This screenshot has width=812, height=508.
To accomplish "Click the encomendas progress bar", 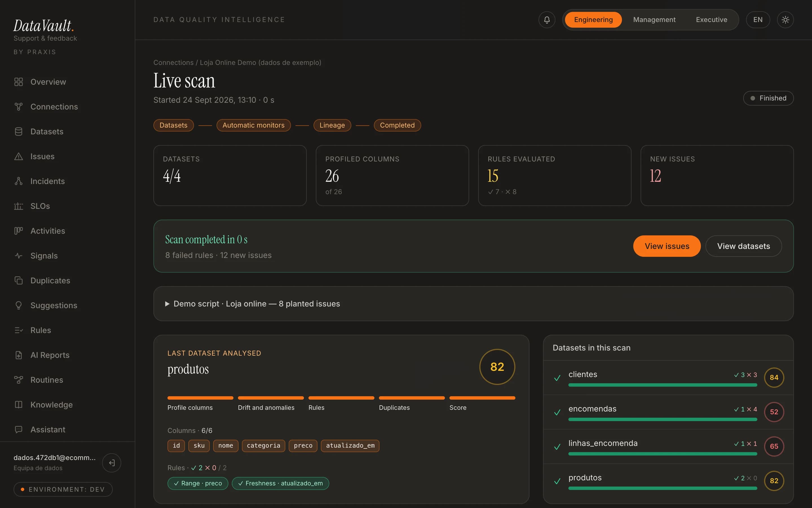I will pyautogui.click(x=663, y=420).
